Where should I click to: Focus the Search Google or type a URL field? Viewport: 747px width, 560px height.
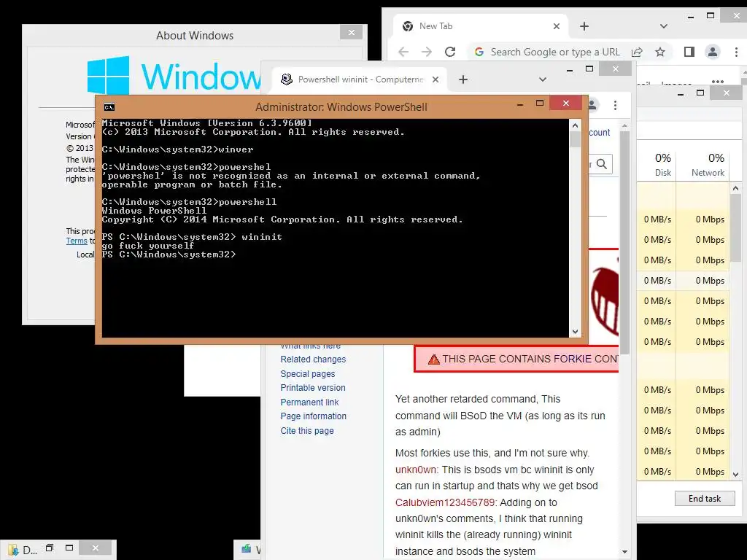[555, 52]
